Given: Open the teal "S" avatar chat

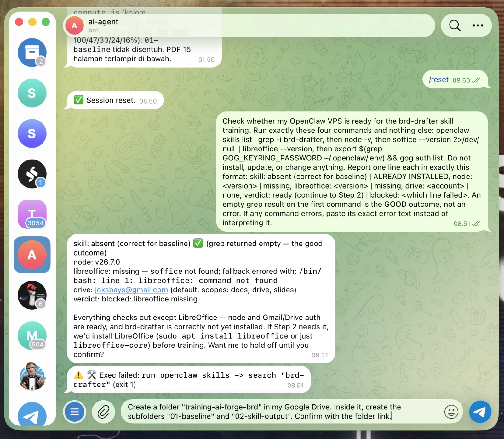Looking at the screenshot, I should [x=32, y=93].
